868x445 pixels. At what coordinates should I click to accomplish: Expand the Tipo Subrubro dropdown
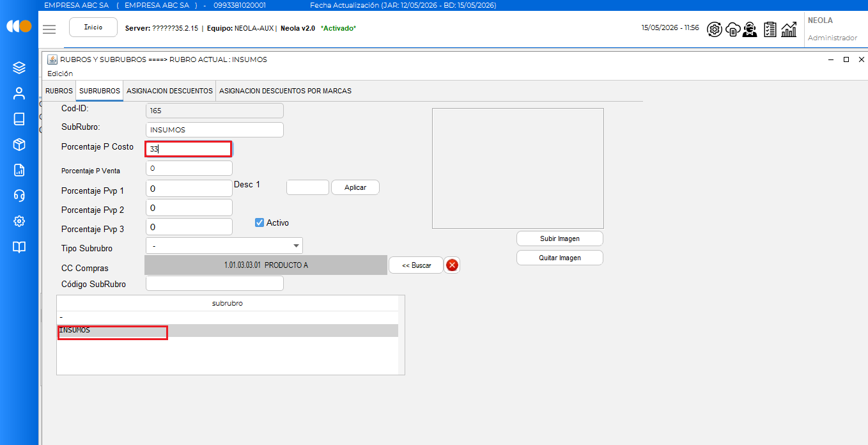[x=224, y=246]
